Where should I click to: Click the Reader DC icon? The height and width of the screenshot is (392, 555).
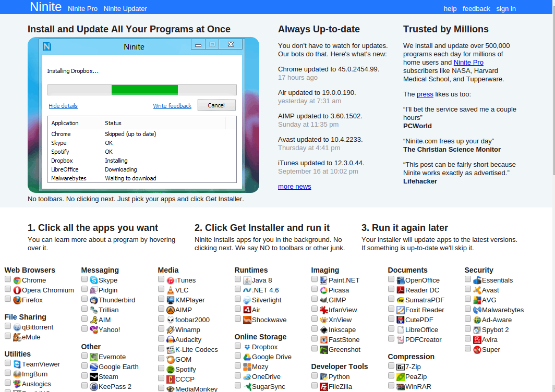point(401,290)
